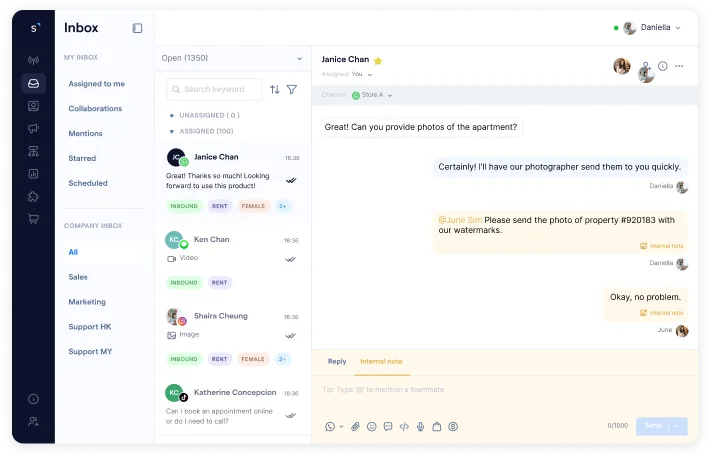Select the Marketing company inbox
The image size is (710, 457).
87,302
